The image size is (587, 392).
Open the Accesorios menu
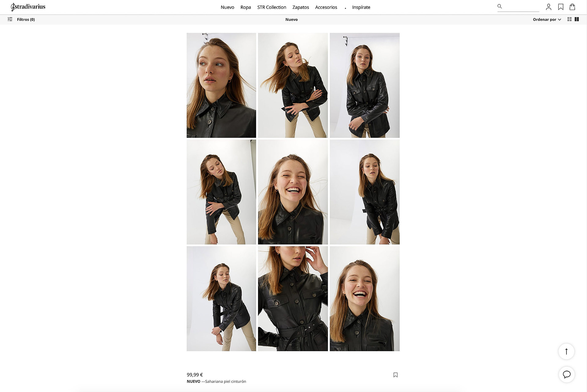point(326,7)
